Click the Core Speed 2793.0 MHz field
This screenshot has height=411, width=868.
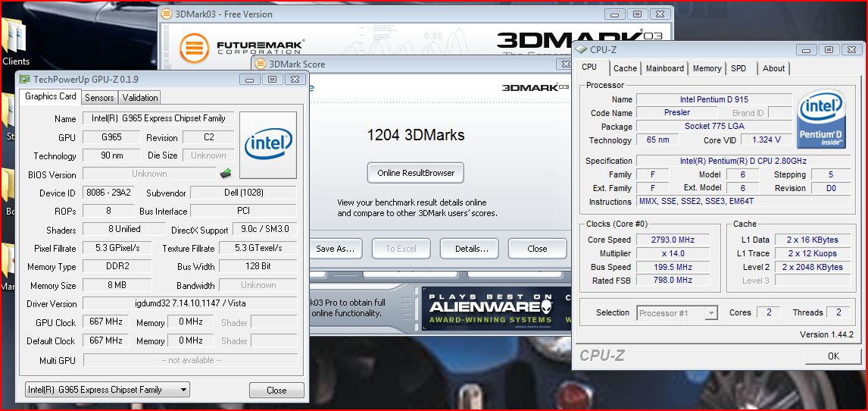[673, 240]
